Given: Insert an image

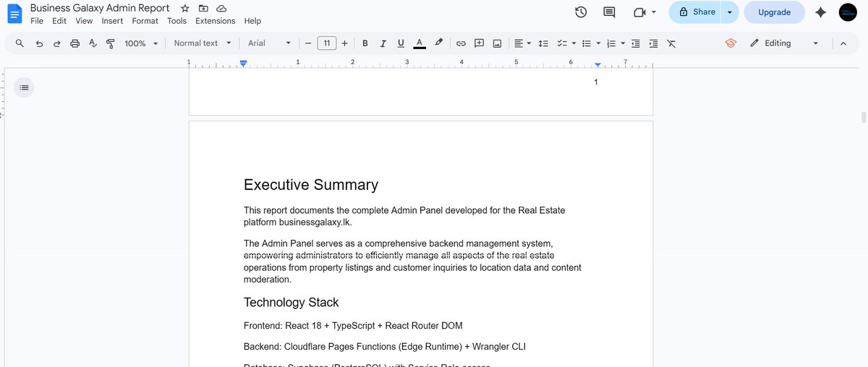Looking at the screenshot, I should coord(497,43).
